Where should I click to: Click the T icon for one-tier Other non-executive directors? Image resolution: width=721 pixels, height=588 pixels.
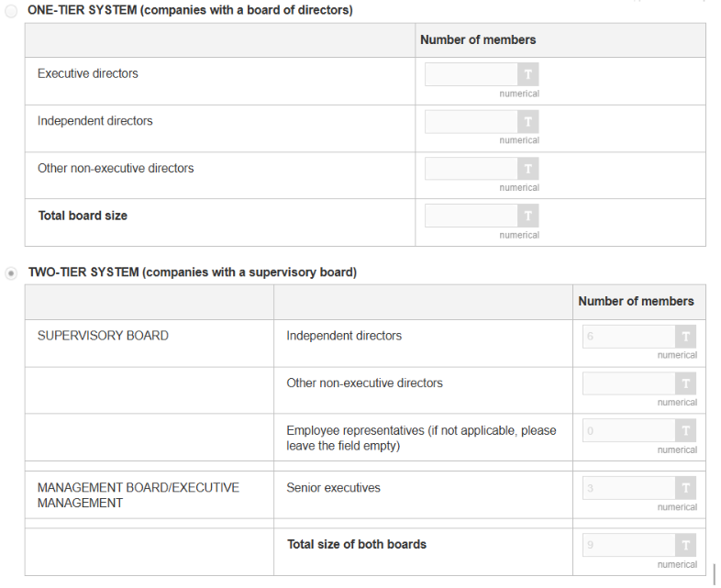pos(528,169)
